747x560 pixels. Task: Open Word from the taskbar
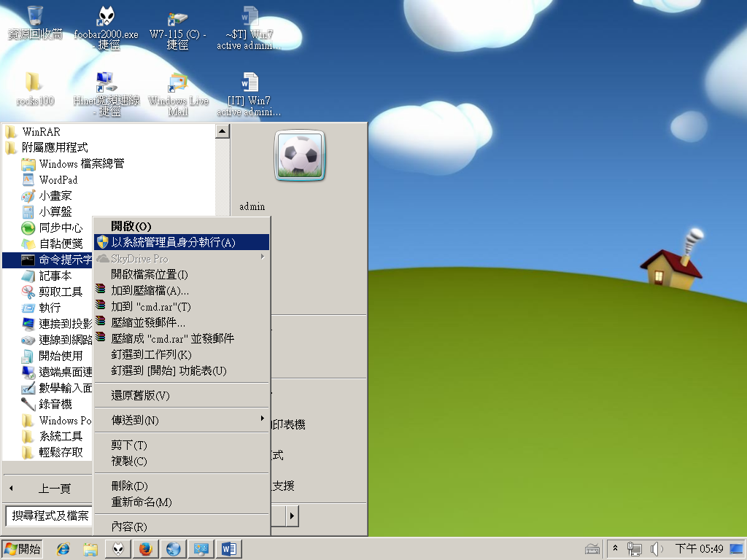coord(229,549)
